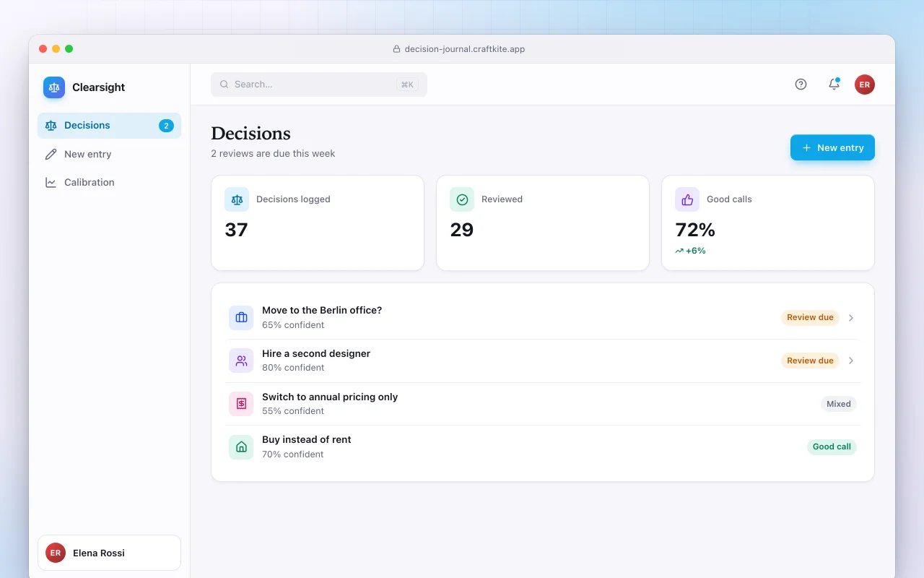Viewport: 924px width, 578px height.
Task: Click Review due badge on second designer
Action: pos(810,361)
